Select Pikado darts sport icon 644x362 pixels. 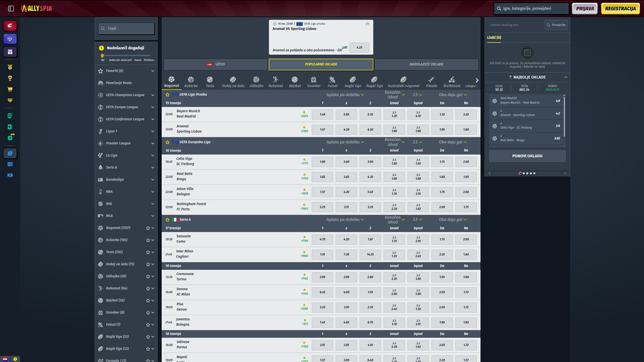(x=431, y=82)
